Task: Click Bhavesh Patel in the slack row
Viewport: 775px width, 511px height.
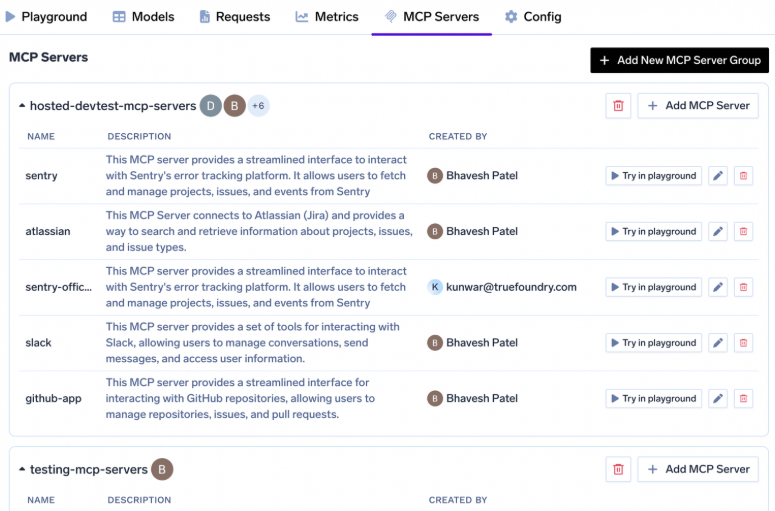Action: coord(482,343)
